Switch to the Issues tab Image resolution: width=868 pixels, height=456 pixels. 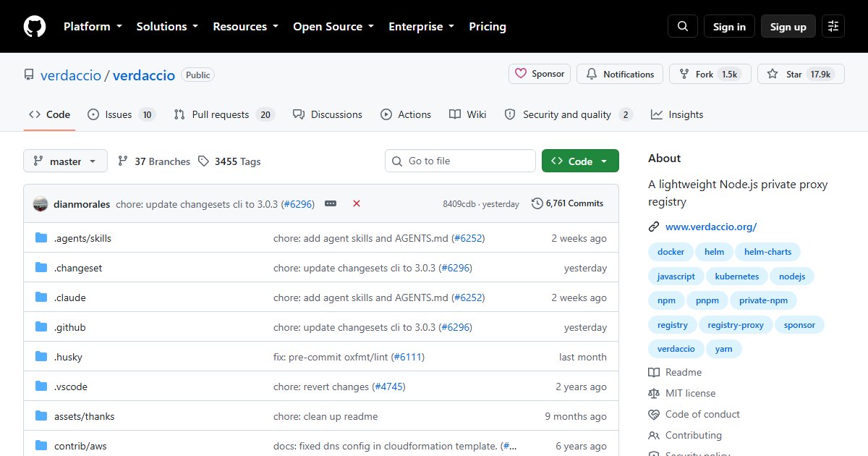point(121,114)
